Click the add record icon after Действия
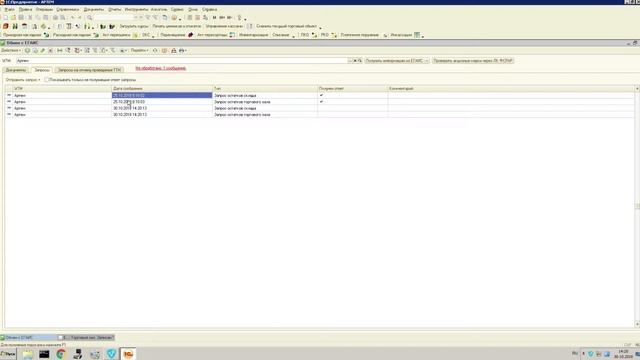This screenshot has width=640, height=360. point(27,51)
